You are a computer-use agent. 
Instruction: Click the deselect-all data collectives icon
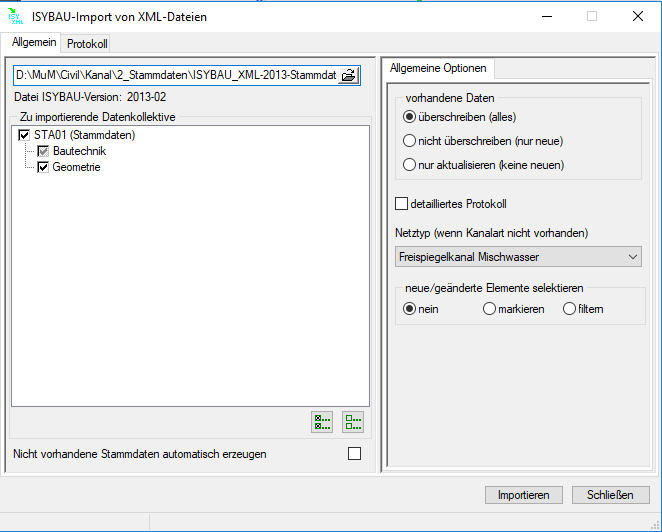point(353,422)
